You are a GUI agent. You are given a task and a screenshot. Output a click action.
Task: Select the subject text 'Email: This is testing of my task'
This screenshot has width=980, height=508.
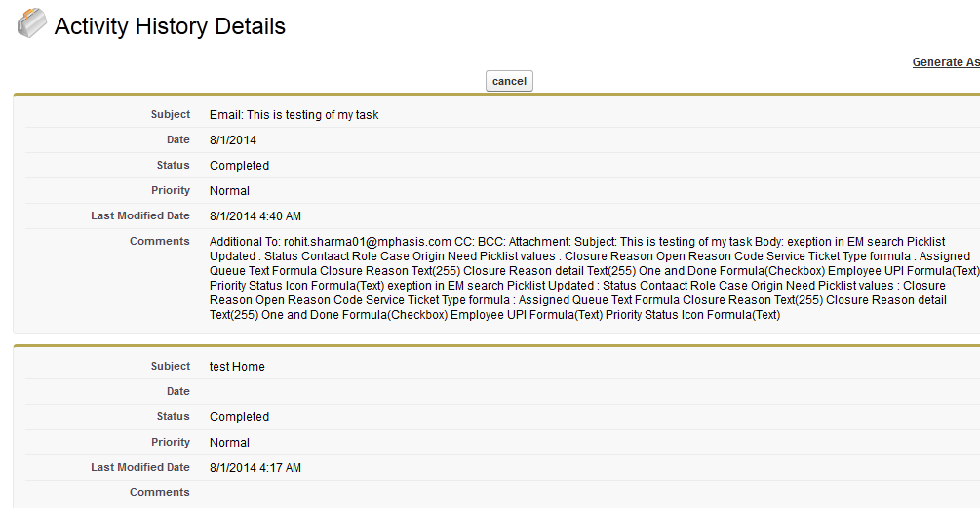tap(294, 115)
